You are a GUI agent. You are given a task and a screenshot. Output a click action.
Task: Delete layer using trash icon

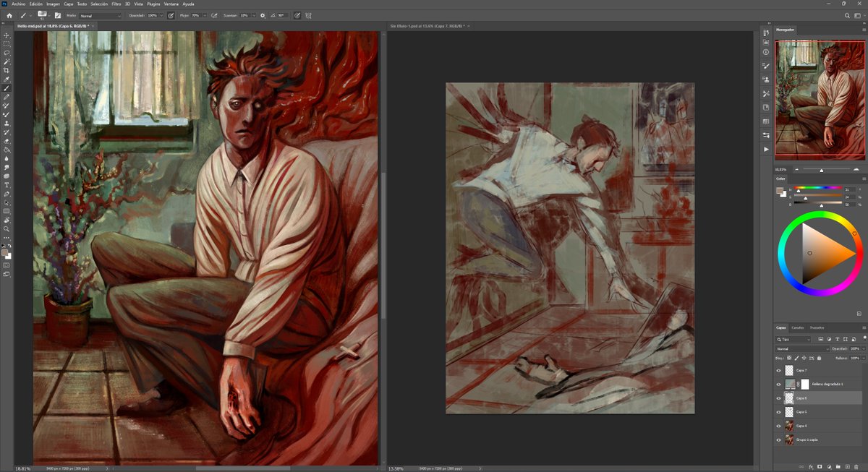[856, 467]
